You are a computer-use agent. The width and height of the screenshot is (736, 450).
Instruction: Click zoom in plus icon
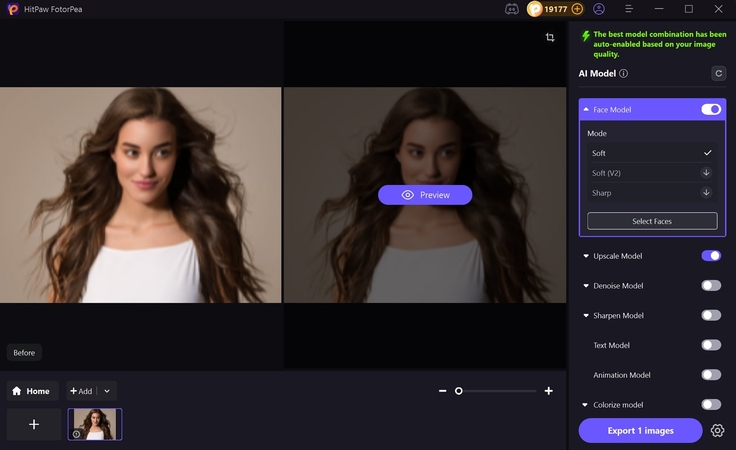click(548, 391)
